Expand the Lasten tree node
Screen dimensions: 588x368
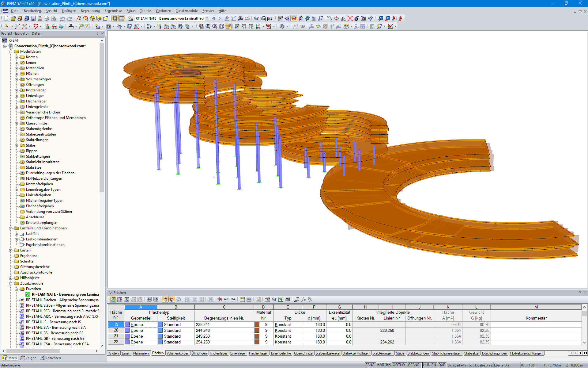pyautogui.click(x=10, y=250)
